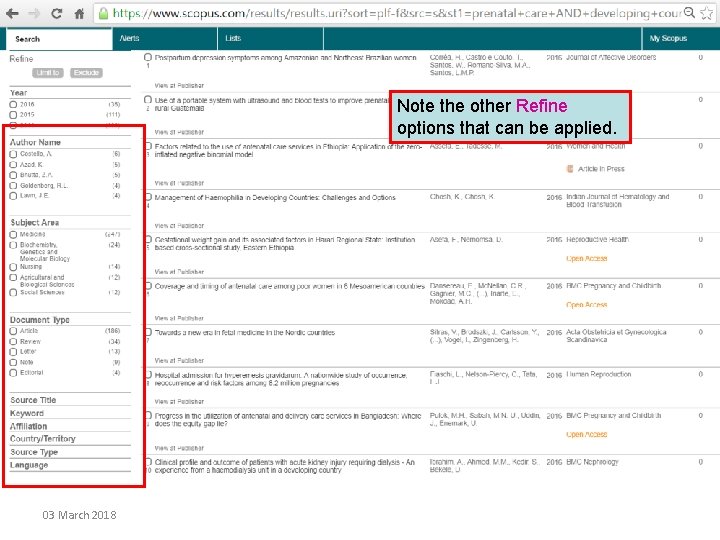Collapse the Author Name refine section
The height and width of the screenshot is (540, 720).
[35, 142]
